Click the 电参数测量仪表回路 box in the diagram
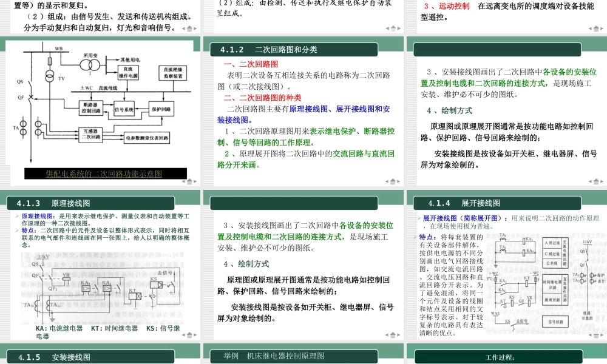The height and width of the screenshot is (364, 607). coord(147,138)
